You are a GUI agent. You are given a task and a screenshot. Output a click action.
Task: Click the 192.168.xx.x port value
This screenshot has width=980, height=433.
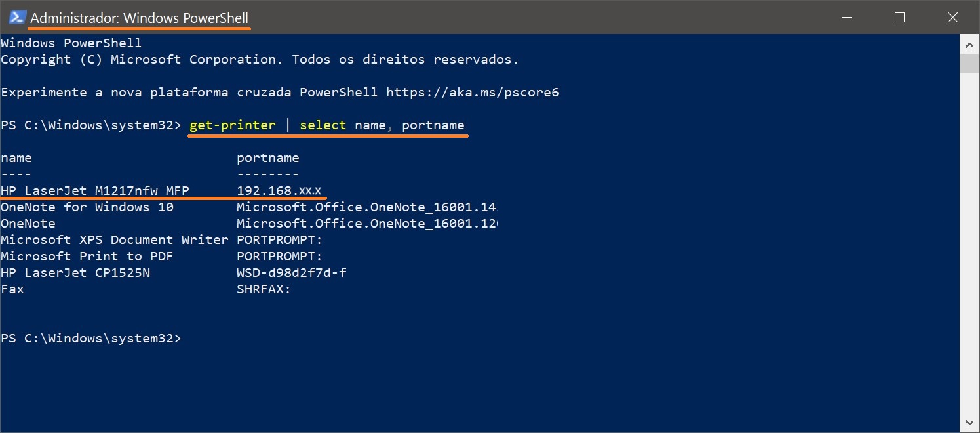click(279, 191)
